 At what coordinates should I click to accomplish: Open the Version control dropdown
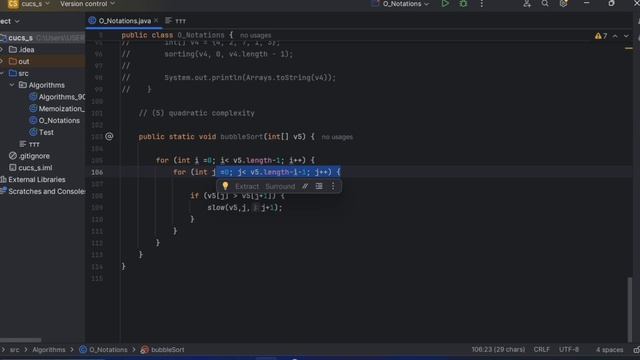(87, 4)
